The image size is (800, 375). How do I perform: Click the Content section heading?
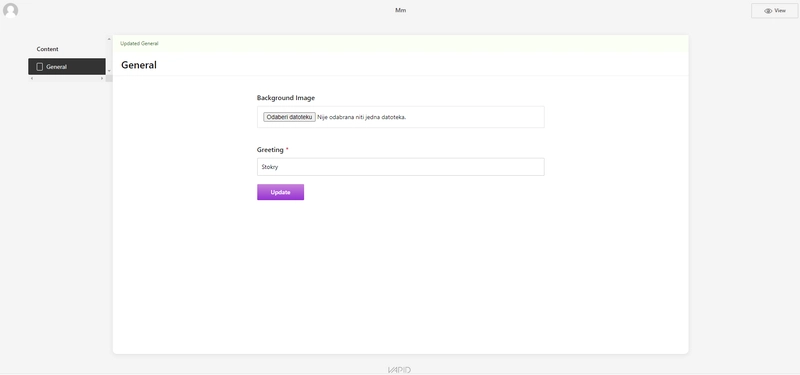pyautogui.click(x=47, y=49)
